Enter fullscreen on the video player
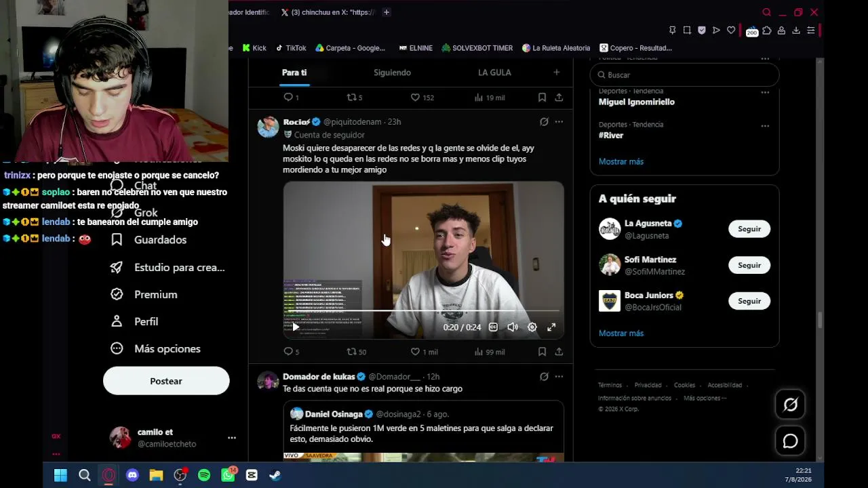The width and height of the screenshot is (868, 488). pyautogui.click(x=551, y=327)
